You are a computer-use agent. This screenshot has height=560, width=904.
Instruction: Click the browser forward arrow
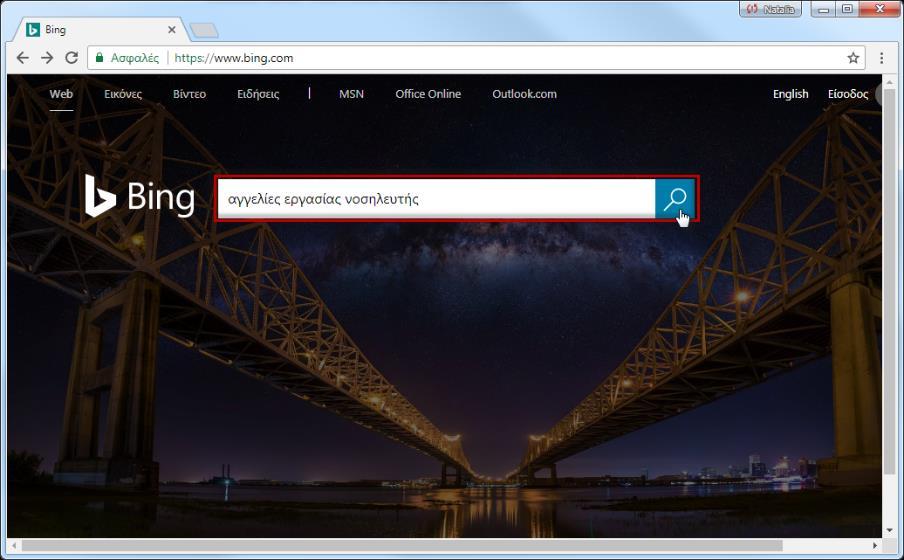(x=47, y=58)
